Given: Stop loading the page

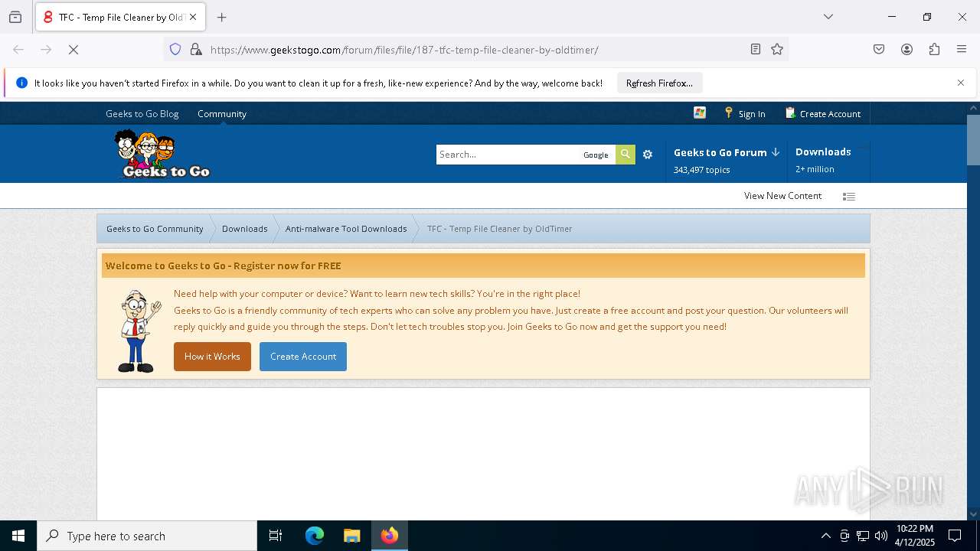Looking at the screenshot, I should click(x=73, y=50).
